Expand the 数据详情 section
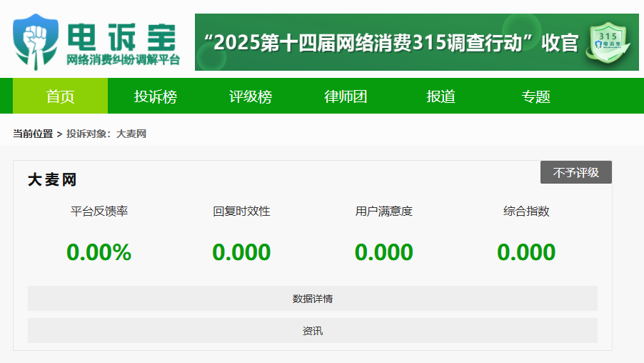644x363 pixels. click(312, 299)
